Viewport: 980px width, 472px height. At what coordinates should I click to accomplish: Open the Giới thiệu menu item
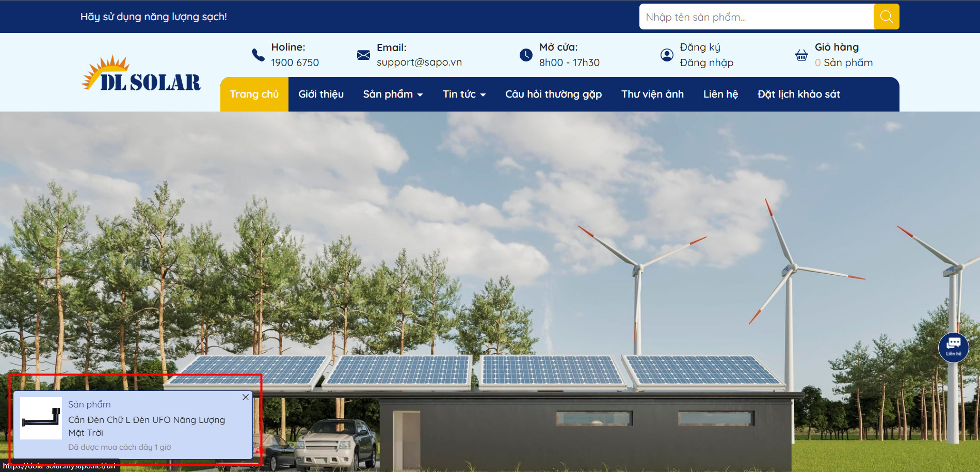pos(321,94)
